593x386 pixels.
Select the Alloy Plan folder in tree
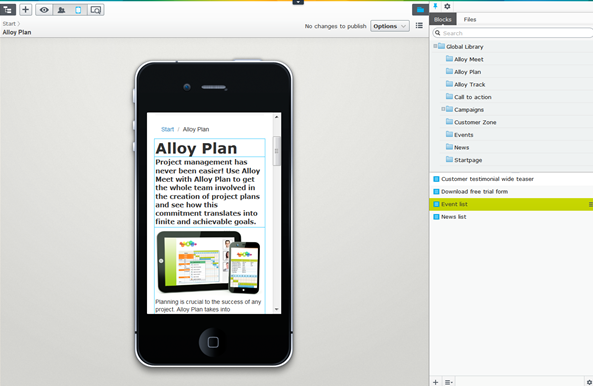point(467,71)
